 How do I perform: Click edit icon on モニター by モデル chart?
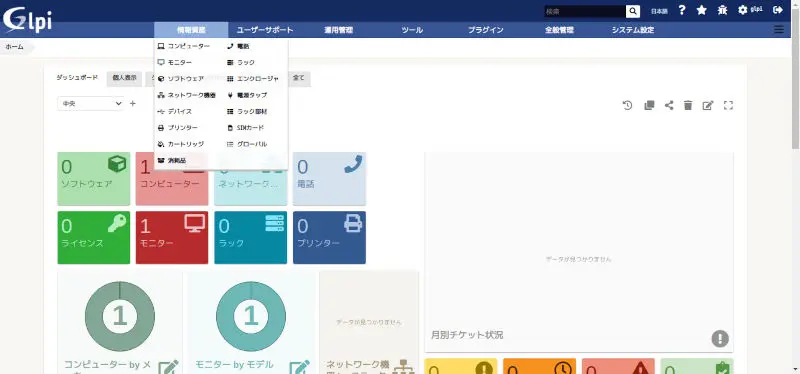pyautogui.click(x=300, y=367)
